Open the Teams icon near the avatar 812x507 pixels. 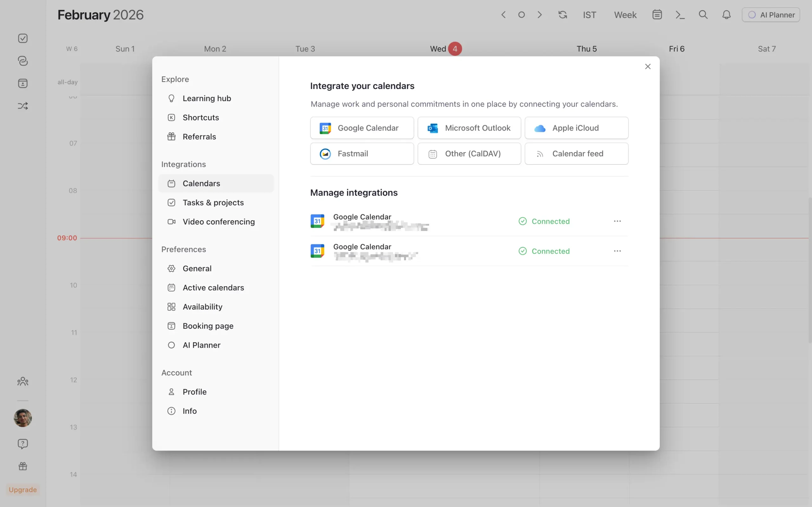pos(23,381)
